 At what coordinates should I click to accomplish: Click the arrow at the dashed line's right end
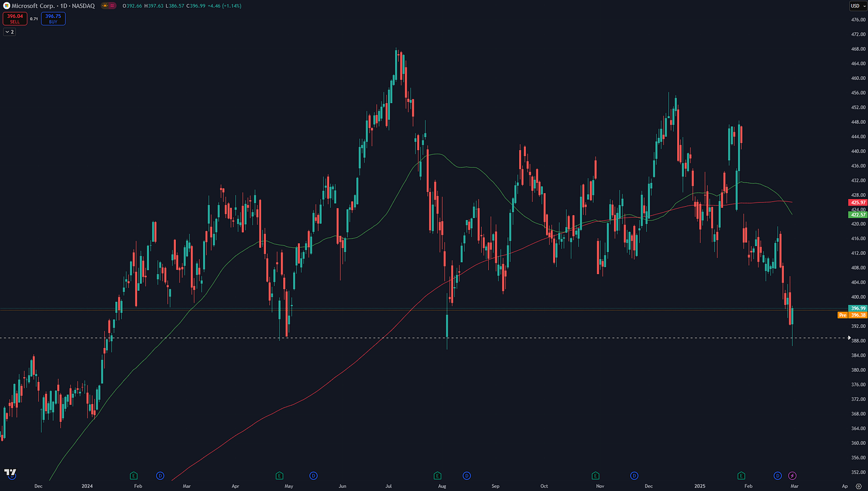[x=849, y=338]
